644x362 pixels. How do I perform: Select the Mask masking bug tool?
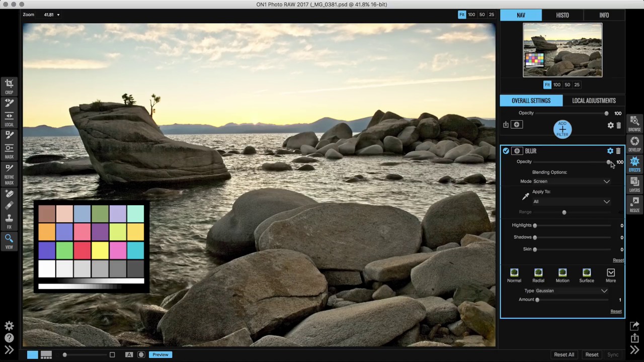point(9,148)
